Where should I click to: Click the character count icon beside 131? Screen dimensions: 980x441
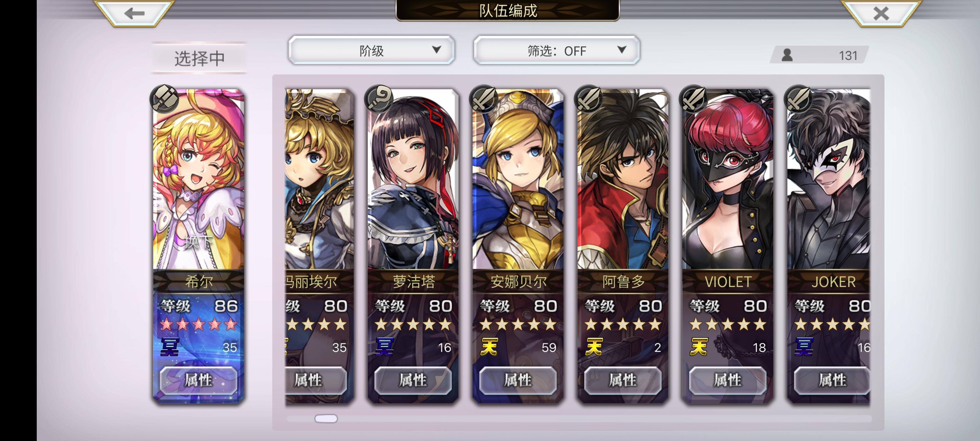(x=787, y=55)
